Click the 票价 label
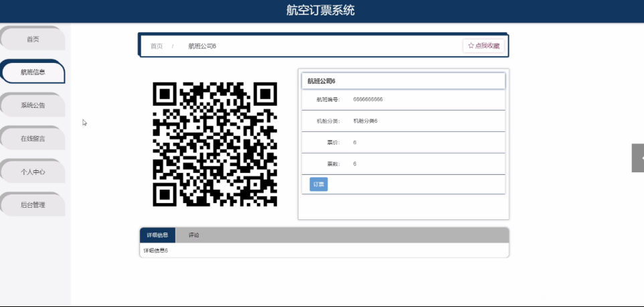The image size is (644, 307). [333, 142]
